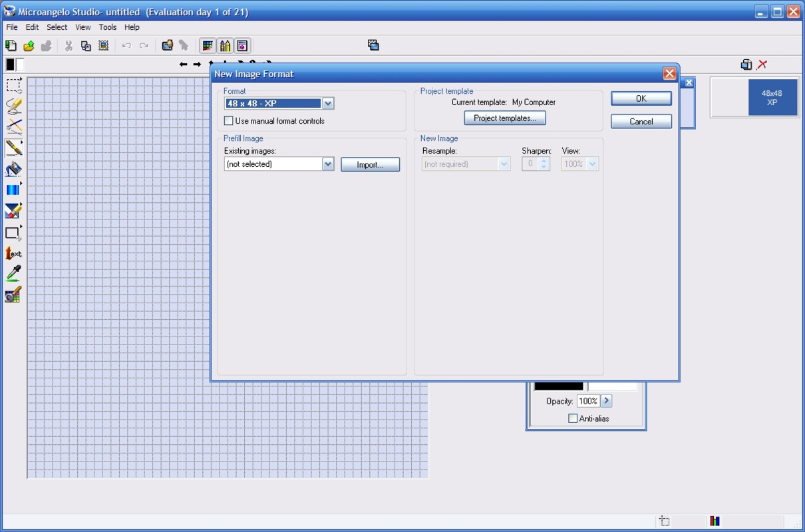Expand the Opacity value arrow
The width and height of the screenshot is (805, 532).
[x=606, y=400]
